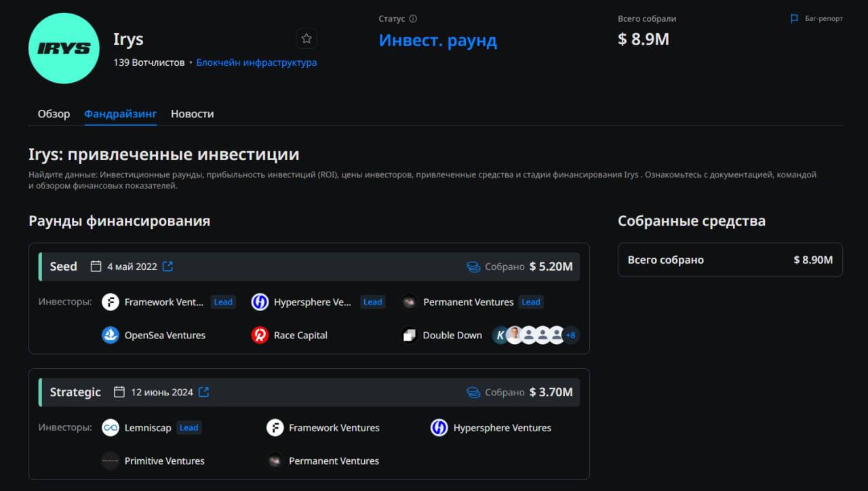
Task: Click the coins icon in Strategic round
Action: click(x=473, y=392)
